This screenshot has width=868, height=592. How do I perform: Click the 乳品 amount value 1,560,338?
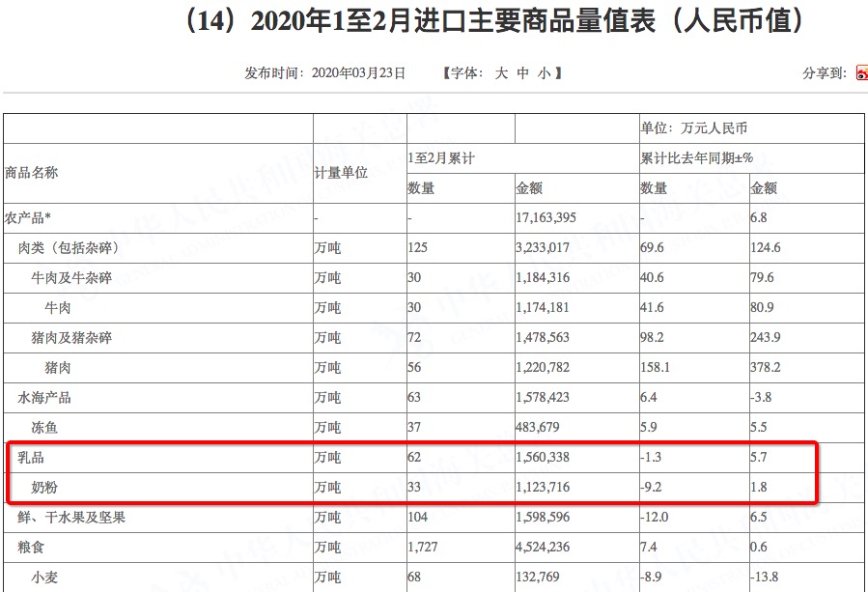pyautogui.click(x=545, y=457)
